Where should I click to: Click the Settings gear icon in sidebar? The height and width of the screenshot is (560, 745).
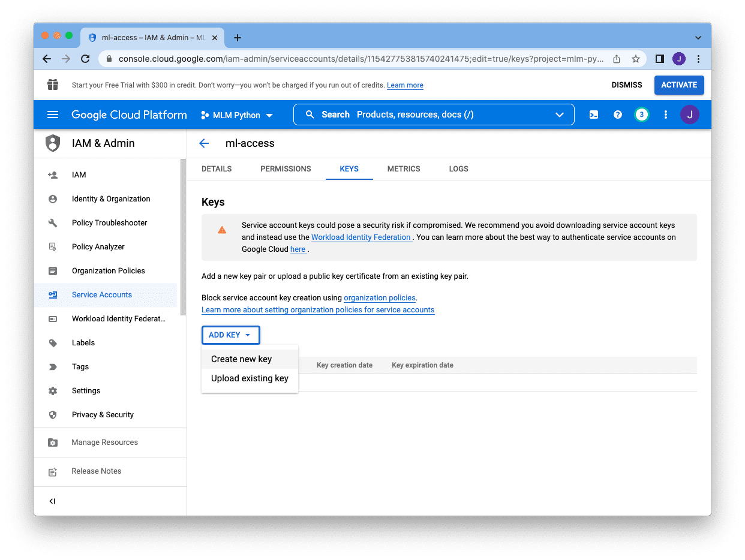click(53, 391)
